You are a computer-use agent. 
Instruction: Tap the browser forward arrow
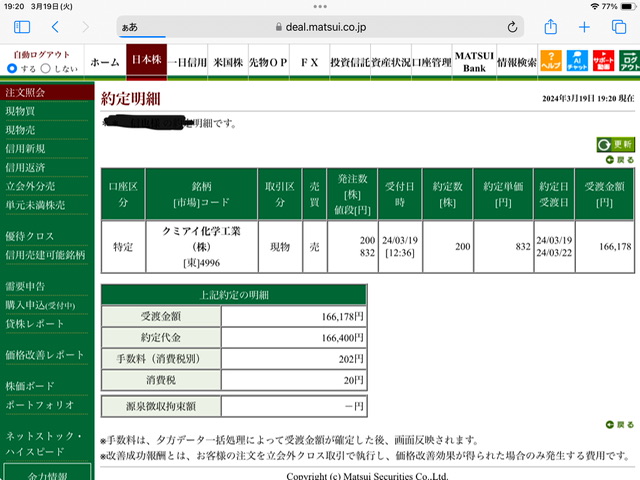(x=85, y=27)
